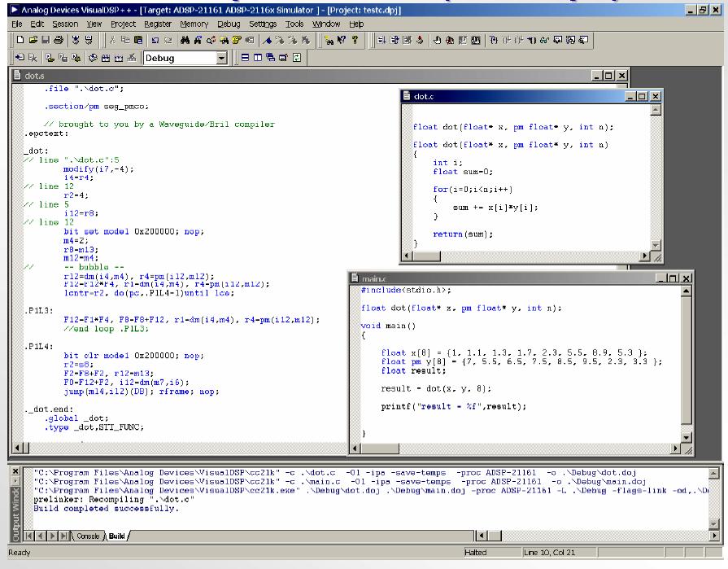Click 'return(sum);' line in dot.c
The image size is (728, 569).
pos(463,234)
